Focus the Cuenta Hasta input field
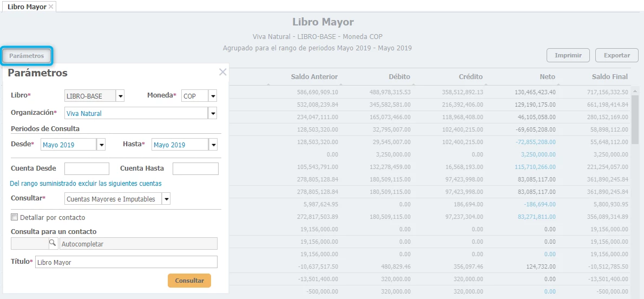This screenshot has width=644, height=299. tap(195, 168)
